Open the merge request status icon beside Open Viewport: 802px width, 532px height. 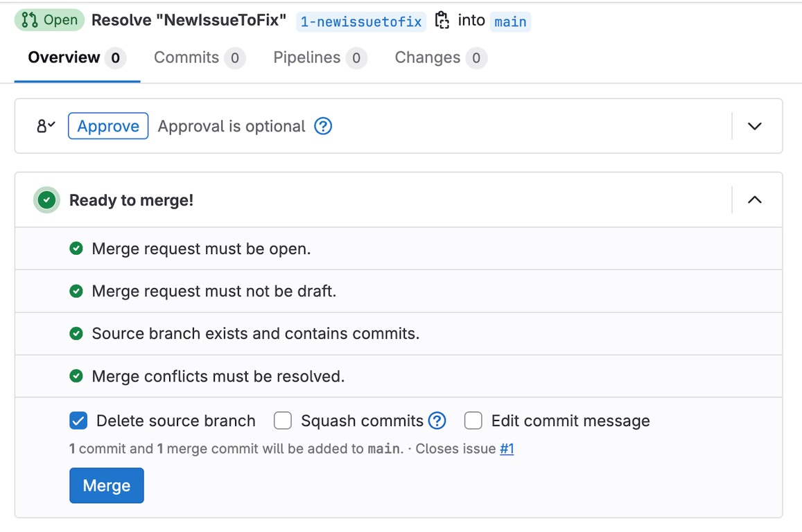(x=30, y=20)
